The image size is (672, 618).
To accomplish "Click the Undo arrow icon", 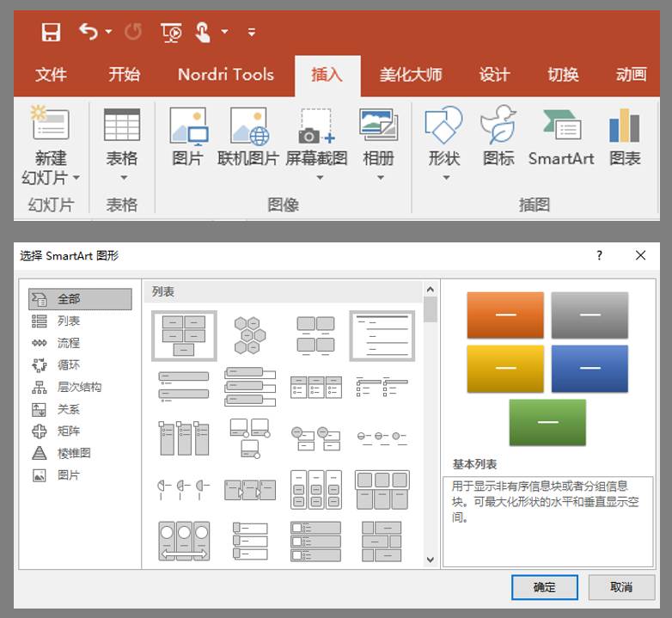I will click(89, 32).
